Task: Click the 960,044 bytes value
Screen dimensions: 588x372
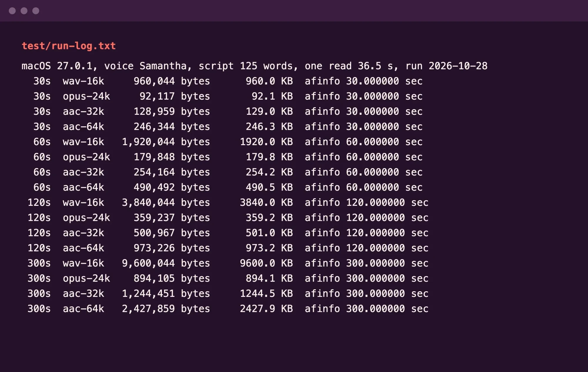Action: point(172,81)
